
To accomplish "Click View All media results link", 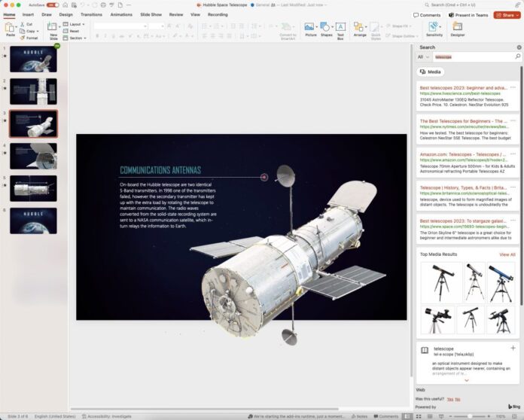I will pyautogui.click(x=507, y=254).
